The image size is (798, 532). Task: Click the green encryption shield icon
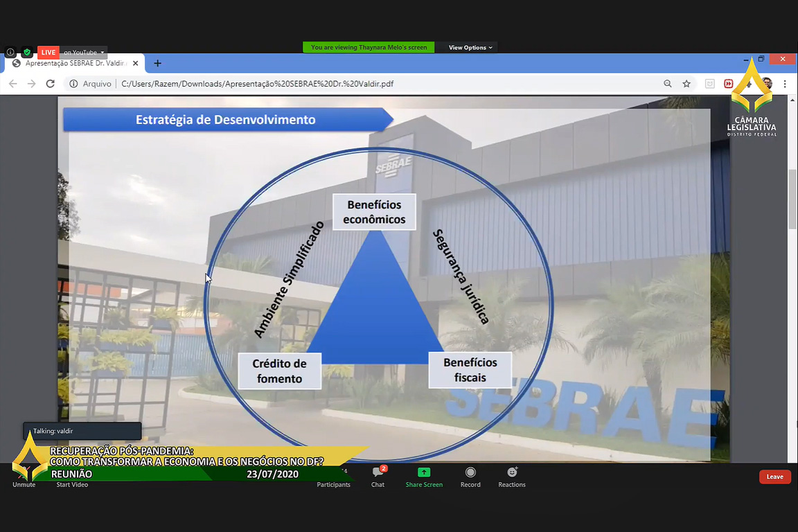(27, 52)
